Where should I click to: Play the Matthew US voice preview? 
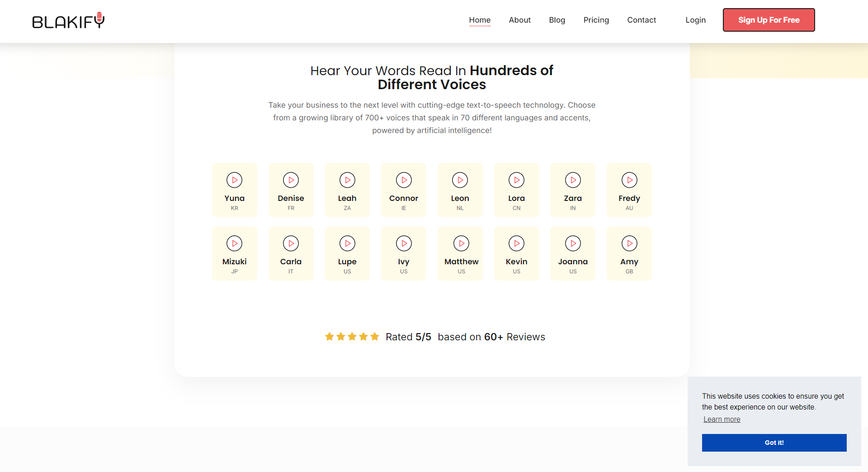coord(461,243)
